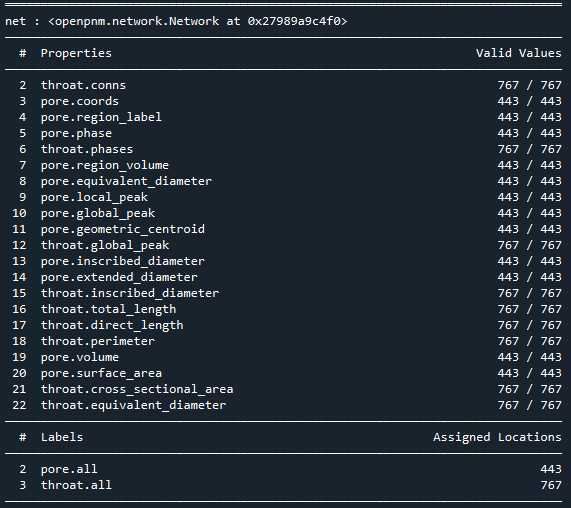This screenshot has width=571, height=508.
Task: Select pore.equivalent_diameter text
Action: pos(126,181)
